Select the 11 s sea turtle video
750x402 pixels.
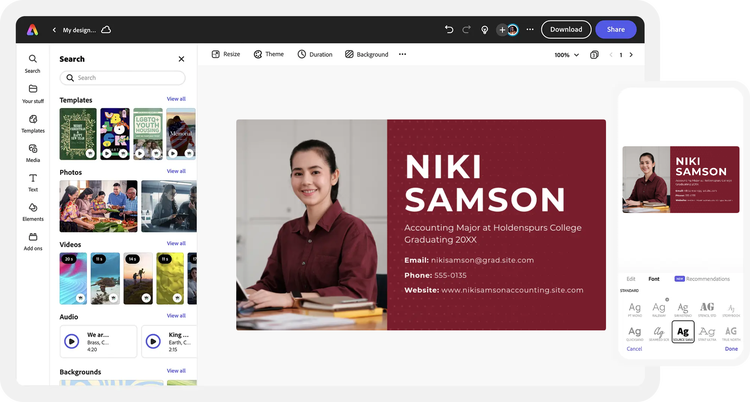coord(105,279)
